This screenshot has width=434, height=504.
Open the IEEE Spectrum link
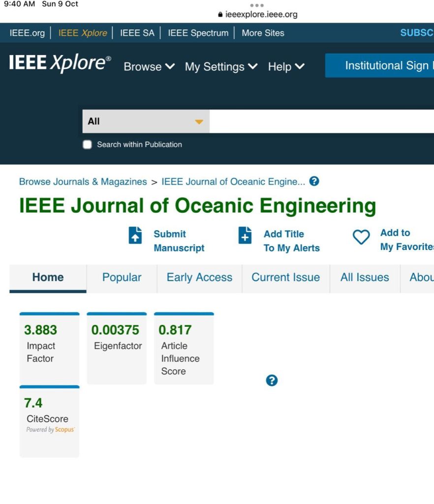[198, 33]
